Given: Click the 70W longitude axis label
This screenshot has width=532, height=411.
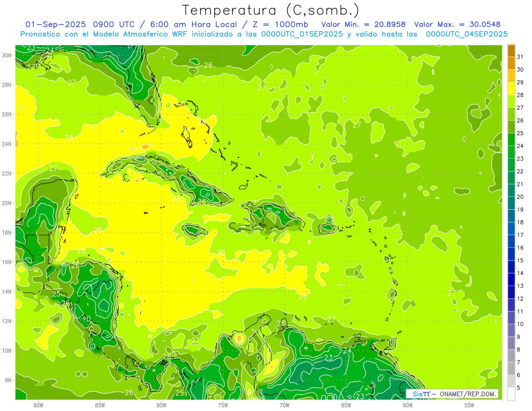Looking at the screenshot, I should 285,405.
